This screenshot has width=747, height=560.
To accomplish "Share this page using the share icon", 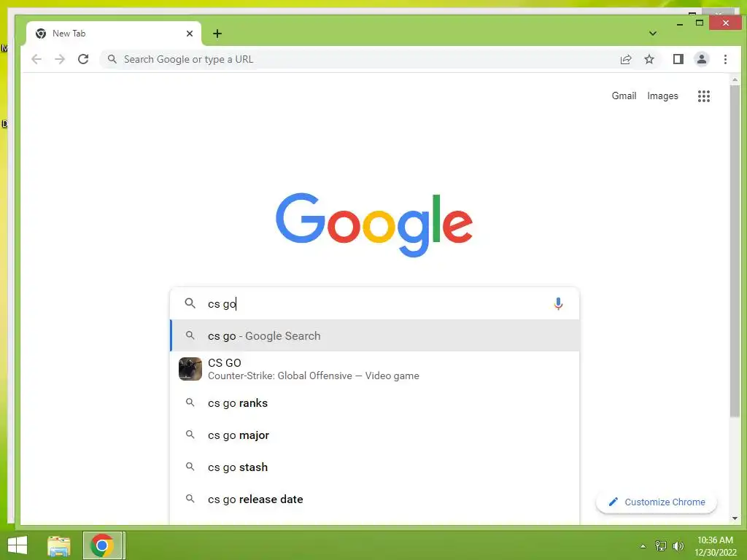I will tap(625, 59).
